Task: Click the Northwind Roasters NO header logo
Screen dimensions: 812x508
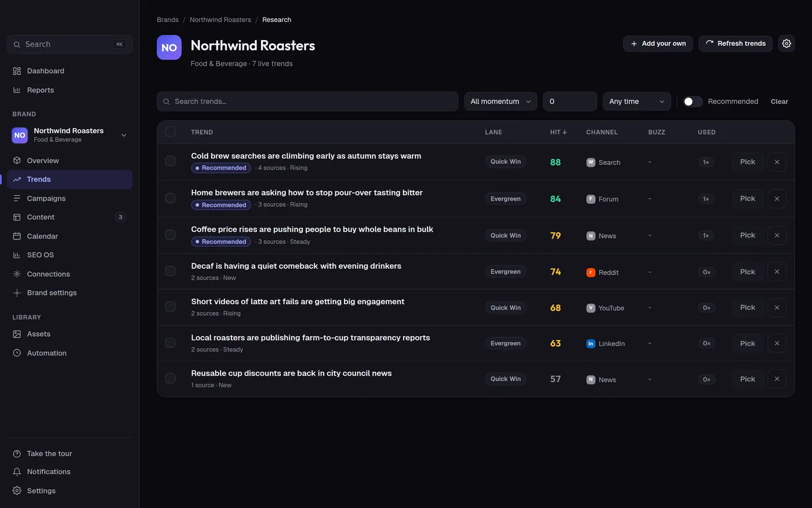Action: (169, 48)
